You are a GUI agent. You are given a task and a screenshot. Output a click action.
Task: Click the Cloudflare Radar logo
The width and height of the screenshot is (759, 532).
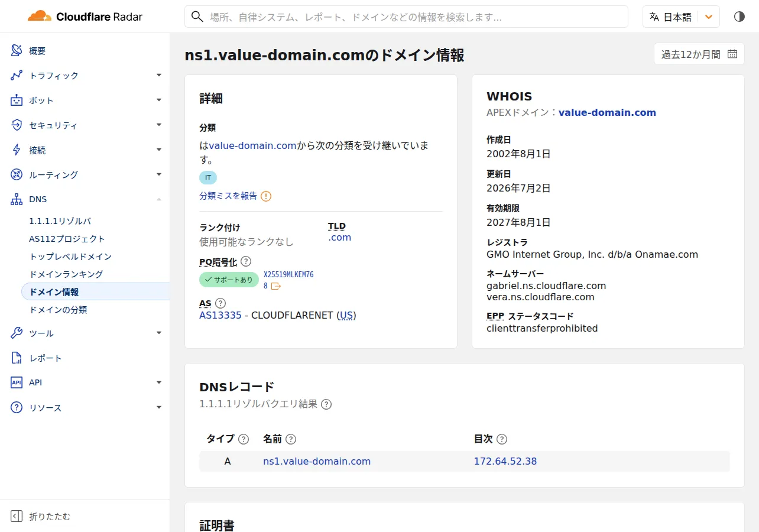pyautogui.click(x=85, y=17)
